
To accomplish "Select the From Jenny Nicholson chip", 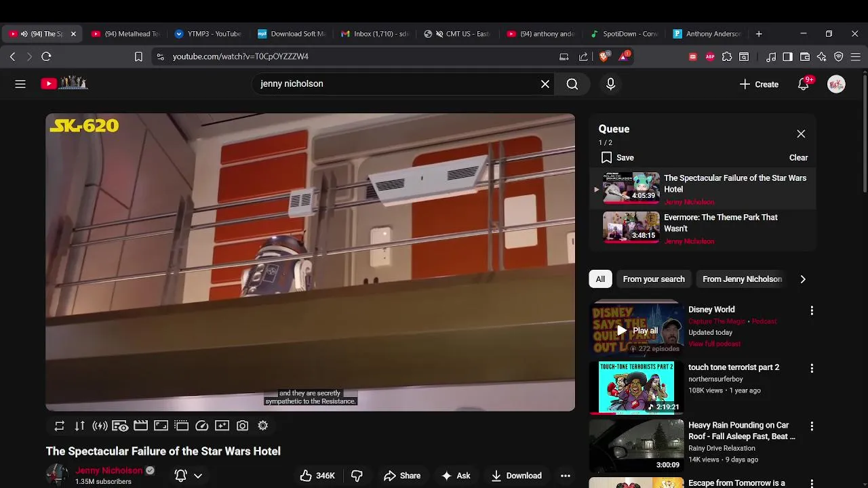I will (742, 279).
